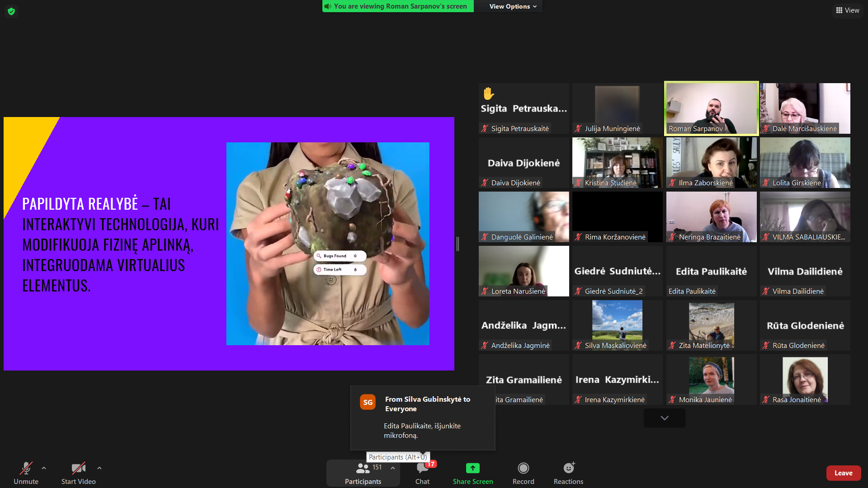Show next page of participant videos
This screenshot has width=868, height=488.
pyautogui.click(x=664, y=418)
